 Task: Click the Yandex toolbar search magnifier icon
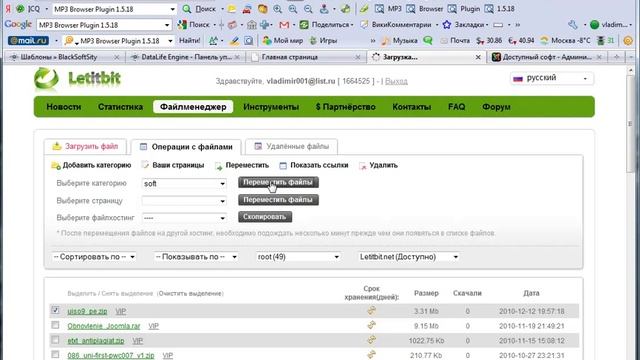(187, 9)
